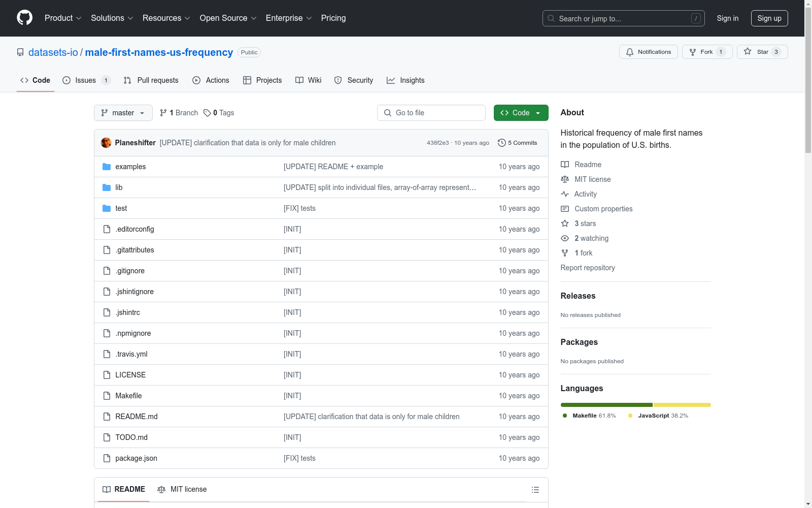This screenshot has height=508, width=812.
Task: Open the README.md file
Action: point(137,417)
